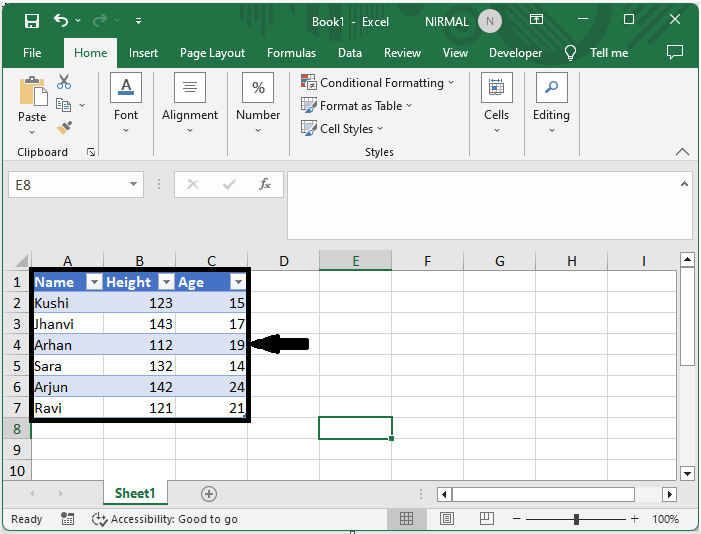The width and height of the screenshot is (701, 534).
Task: Expand the Editing group
Action: pos(551,103)
